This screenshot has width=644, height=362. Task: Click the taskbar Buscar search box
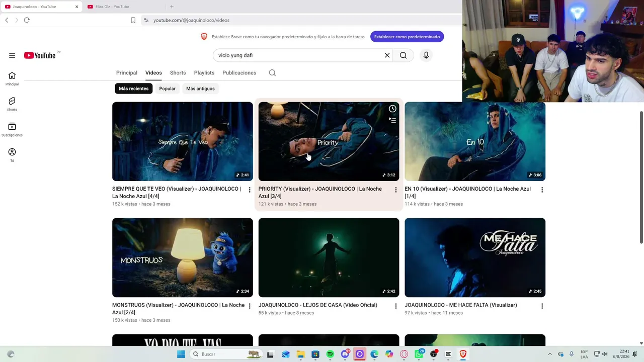(226, 354)
